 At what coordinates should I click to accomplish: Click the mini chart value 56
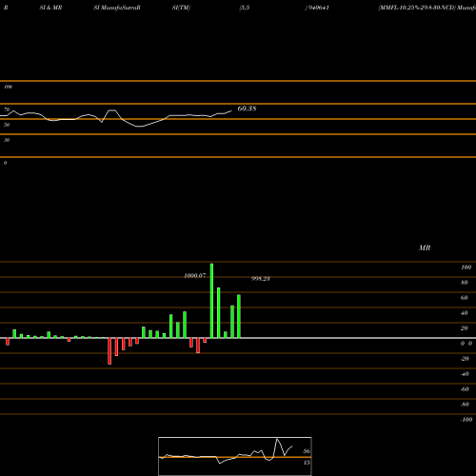click(x=307, y=451)
